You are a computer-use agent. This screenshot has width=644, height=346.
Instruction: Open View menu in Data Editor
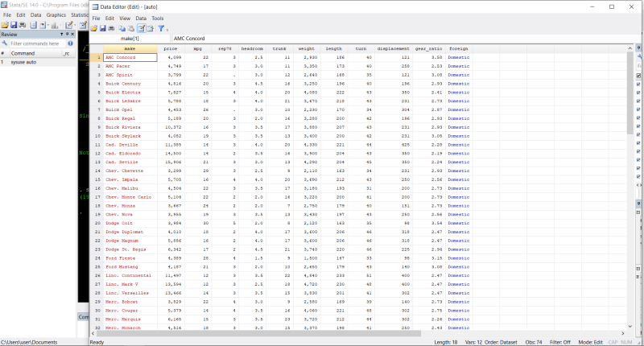pos(125,19)
